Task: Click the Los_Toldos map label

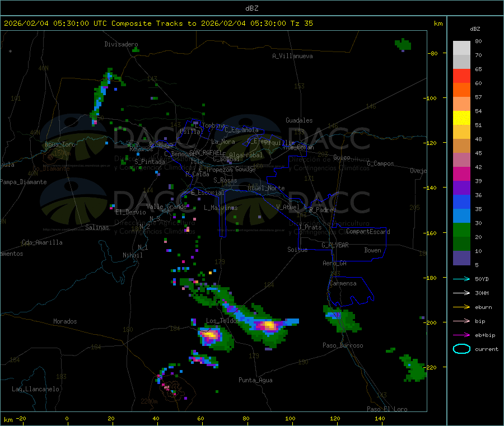Action: pyautogui.click(x=223, y=321)
